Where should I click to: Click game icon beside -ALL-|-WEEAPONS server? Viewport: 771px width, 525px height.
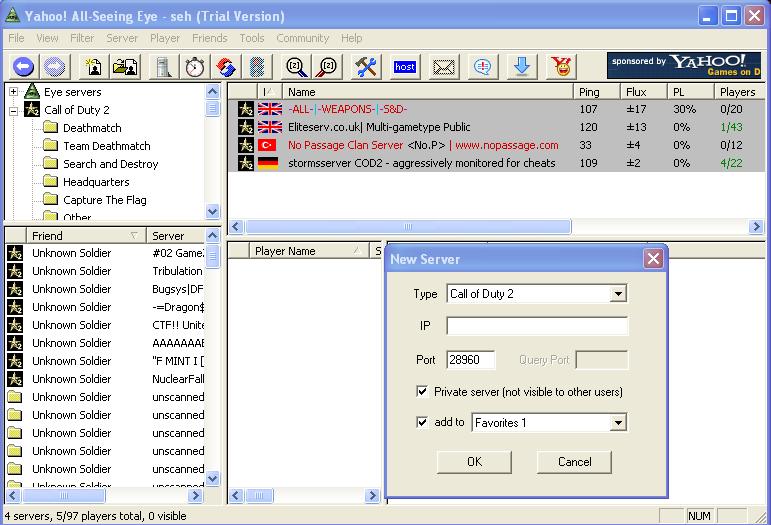[246, 109]
